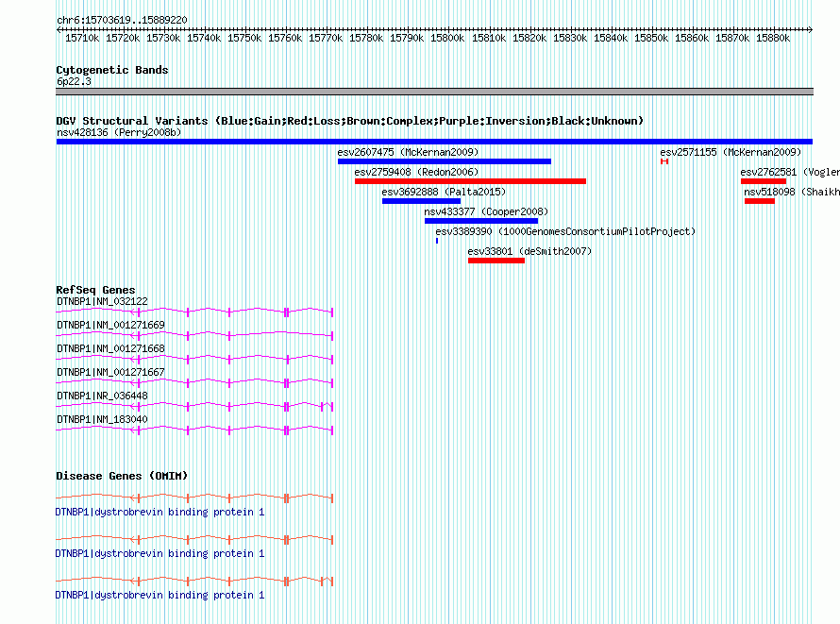Open the esv2762581 variant label
840x624 pixels.
790,172
